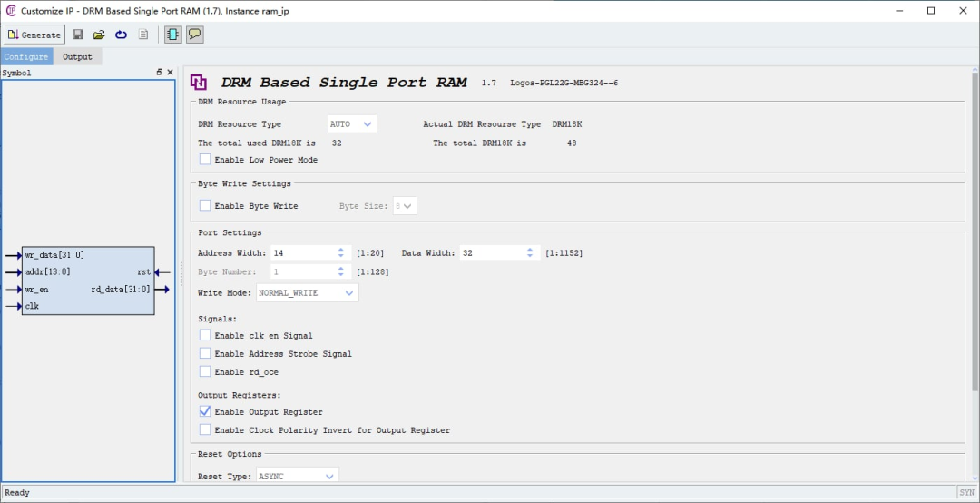This screenshot has height=503, width=980.
Task: Toggle the chip symbol view icon
Action: [172, 35]
